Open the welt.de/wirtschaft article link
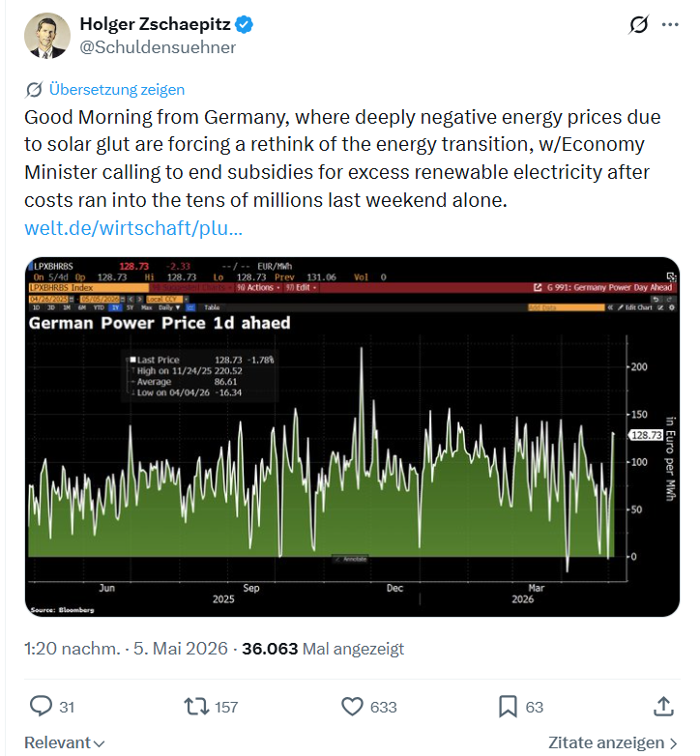The image size is (700, 756). [x=133, y=228]
